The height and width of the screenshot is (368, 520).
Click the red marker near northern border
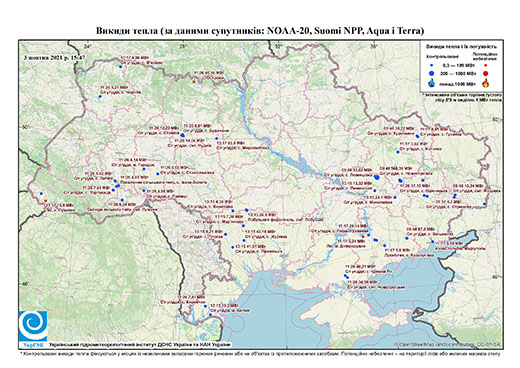194,81
